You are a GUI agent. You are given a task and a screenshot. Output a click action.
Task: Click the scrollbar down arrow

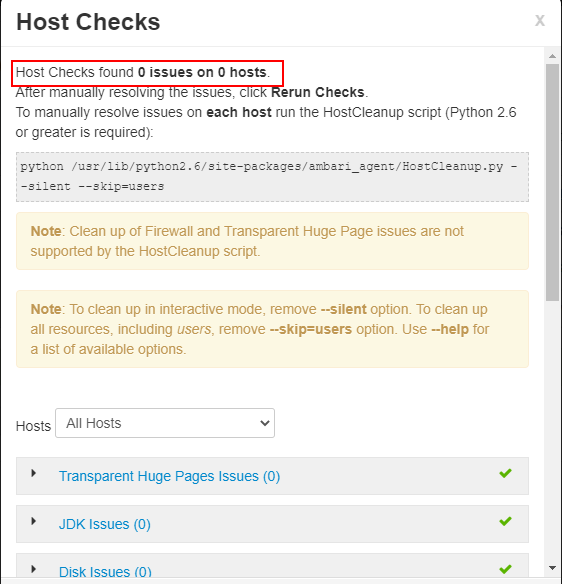(x=552, y=568)
